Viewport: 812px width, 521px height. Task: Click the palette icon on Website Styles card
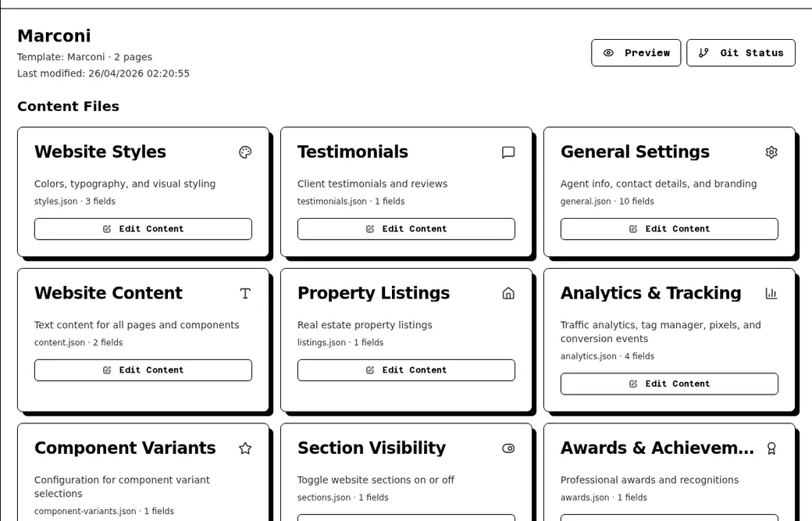click(245, 152)
